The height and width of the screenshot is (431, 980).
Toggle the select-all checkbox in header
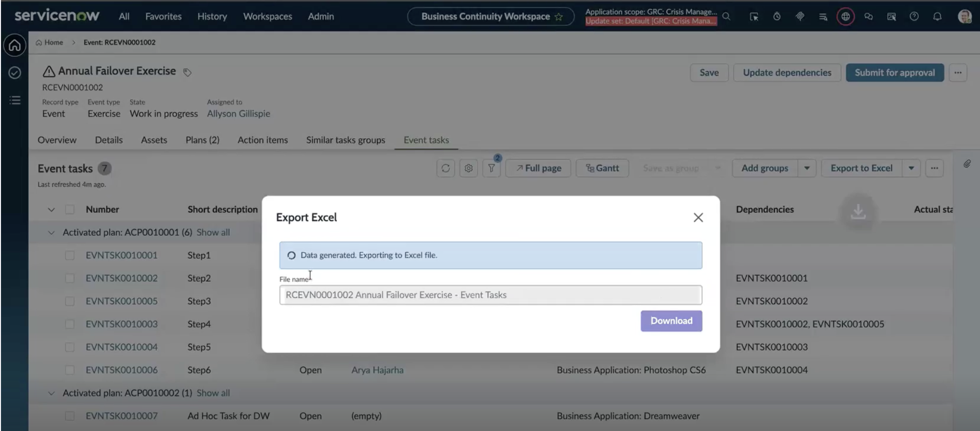70,210
